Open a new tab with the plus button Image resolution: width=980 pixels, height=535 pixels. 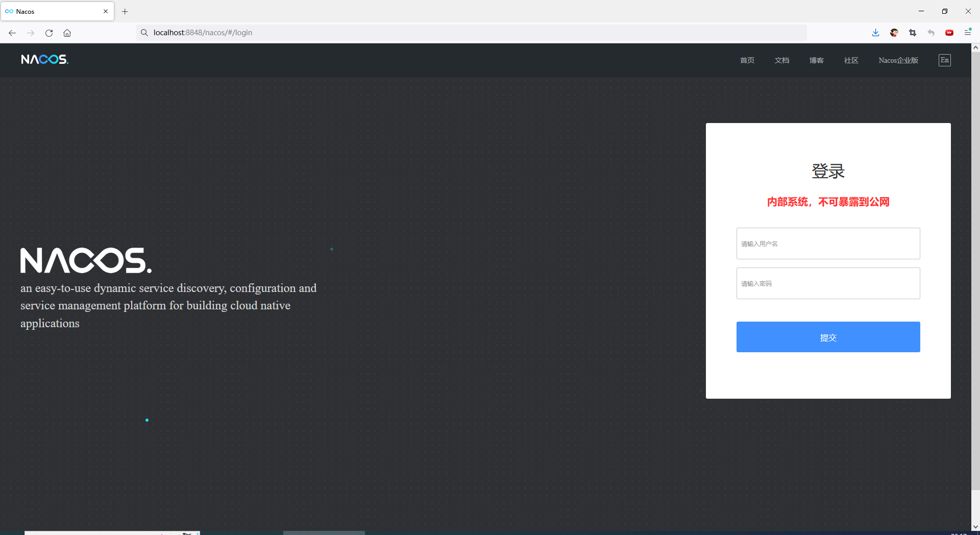pyautogui.click(x=125, y=11)
